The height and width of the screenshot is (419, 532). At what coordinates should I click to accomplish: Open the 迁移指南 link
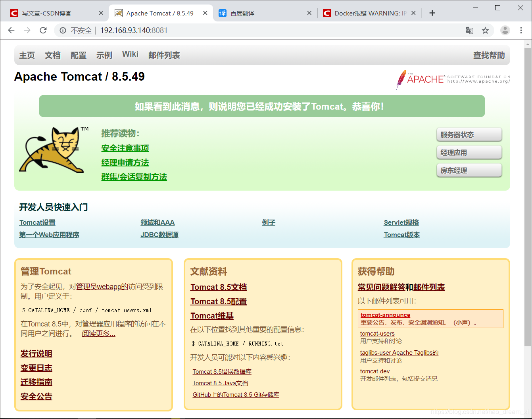point(36,382)
